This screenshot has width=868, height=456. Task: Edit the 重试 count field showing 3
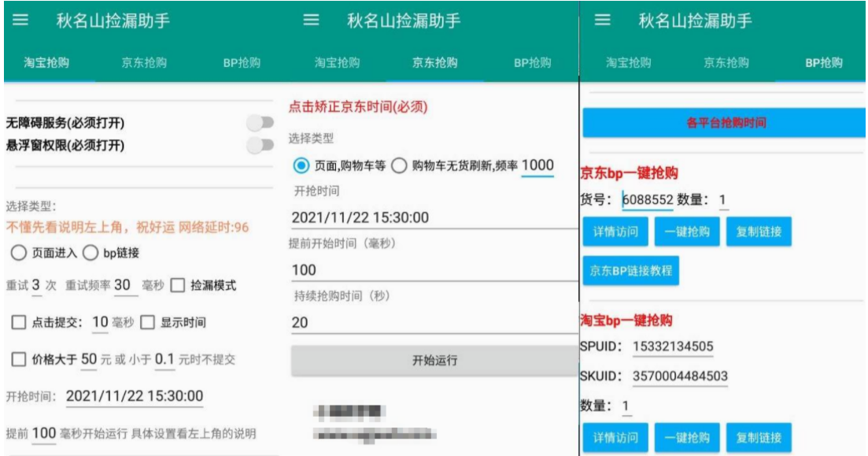point(36,285)
